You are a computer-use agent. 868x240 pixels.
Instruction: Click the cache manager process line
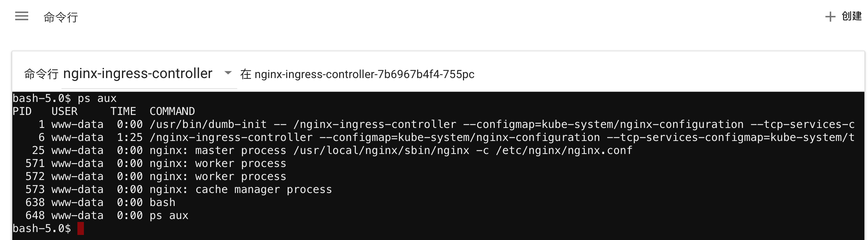(x=172, y=189)
